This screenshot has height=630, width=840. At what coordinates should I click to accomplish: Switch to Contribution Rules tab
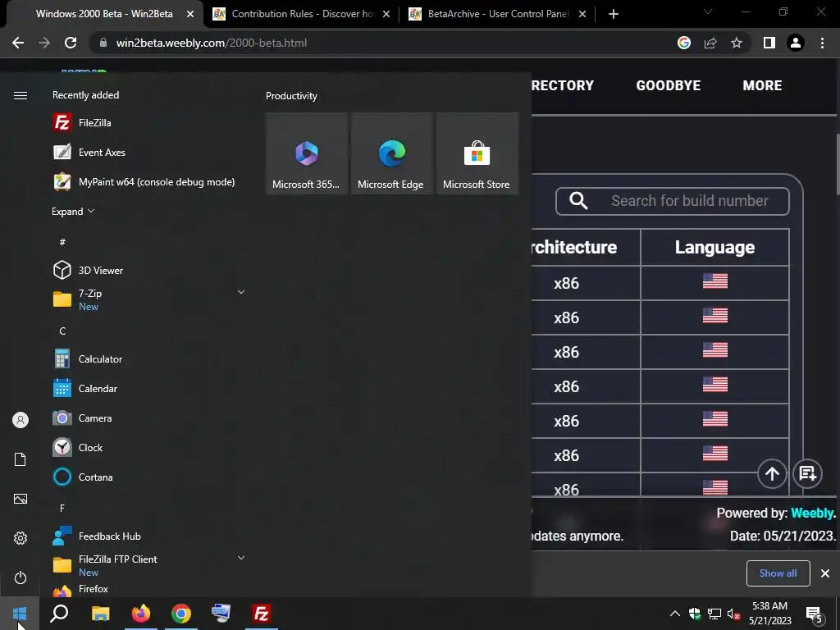(x=301, y=14)
